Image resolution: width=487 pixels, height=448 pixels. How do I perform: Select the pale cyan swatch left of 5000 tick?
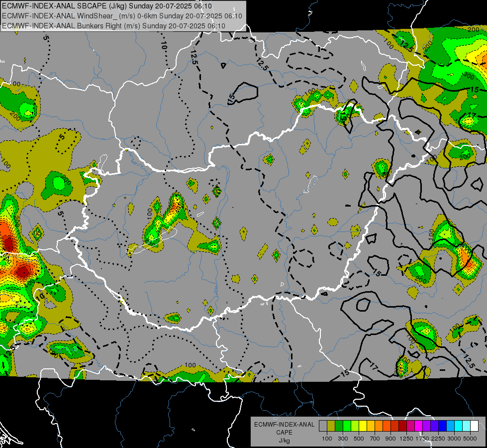[467, 426]
